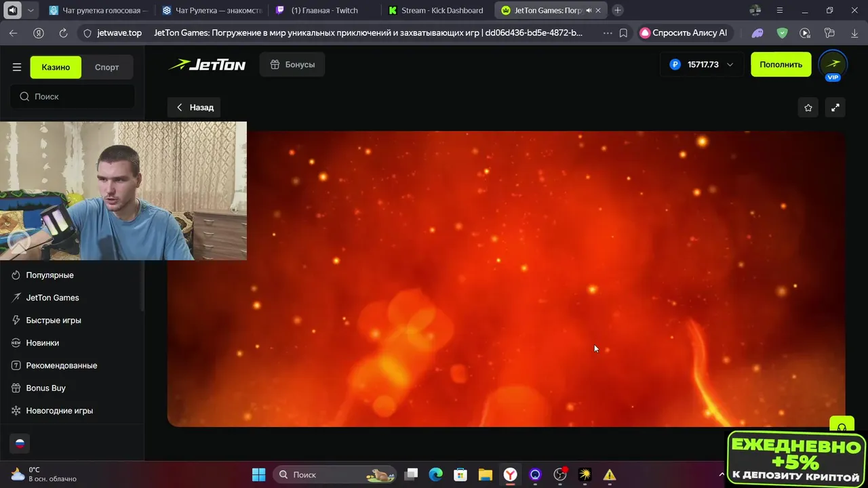Switch to the Казино tab
This screenshot has height=488, width=868.
[x=56, y=67]
